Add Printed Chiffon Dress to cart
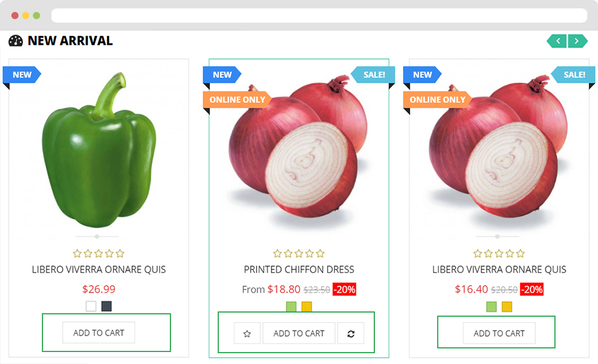Image resolution: width=598 pixels, height=364 pixels. coord(299,334)
